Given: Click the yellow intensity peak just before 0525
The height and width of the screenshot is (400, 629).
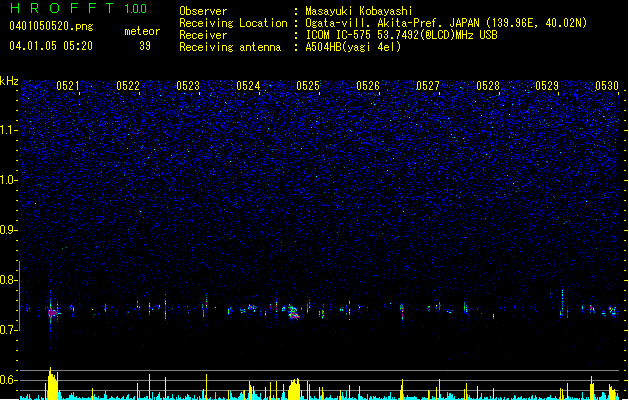Looking at the screenshot, I should click(x=294, y=389).
